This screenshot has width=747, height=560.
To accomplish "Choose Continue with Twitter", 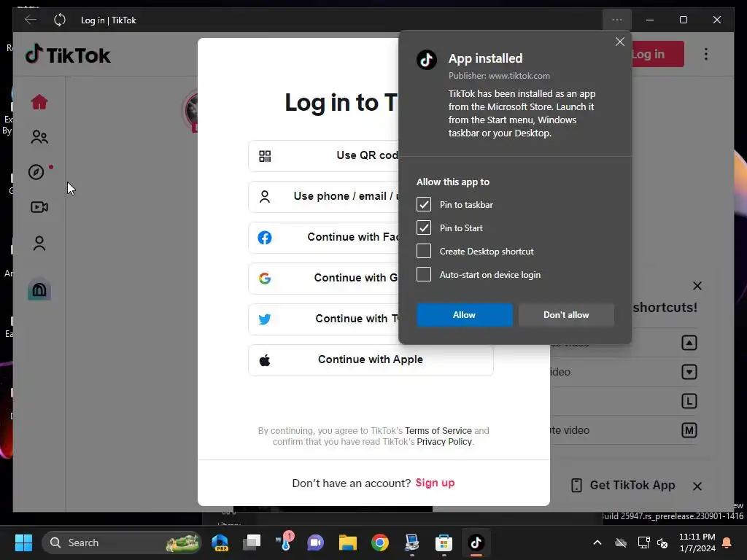I will [323, 319].
